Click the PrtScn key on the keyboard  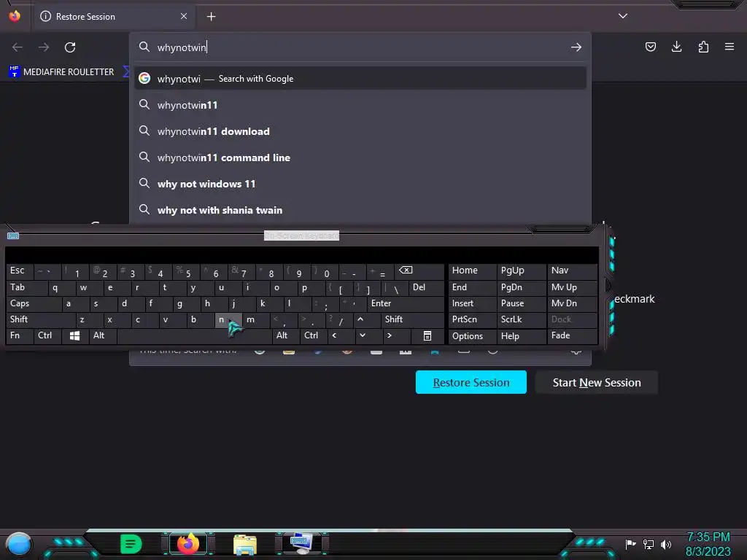[472, 319]
